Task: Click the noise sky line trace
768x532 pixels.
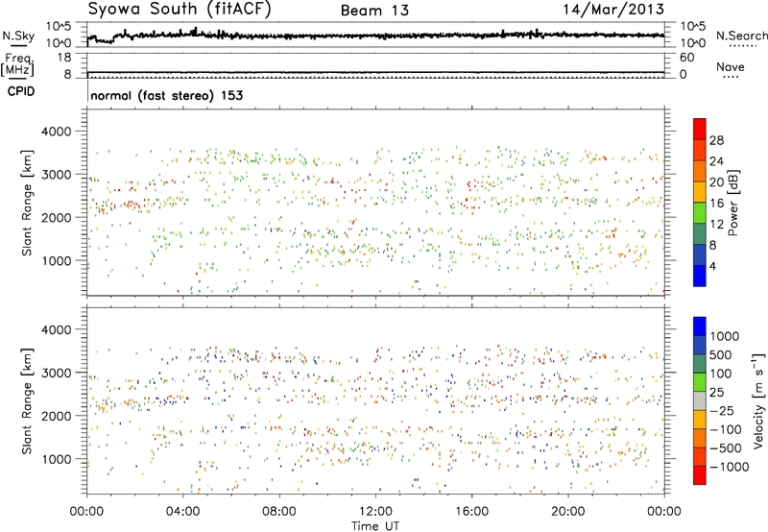Action: pos(375,36)
